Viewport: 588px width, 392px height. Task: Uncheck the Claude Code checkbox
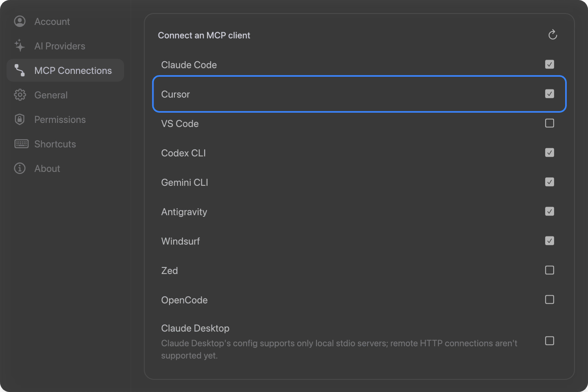[x=550, y=65]
